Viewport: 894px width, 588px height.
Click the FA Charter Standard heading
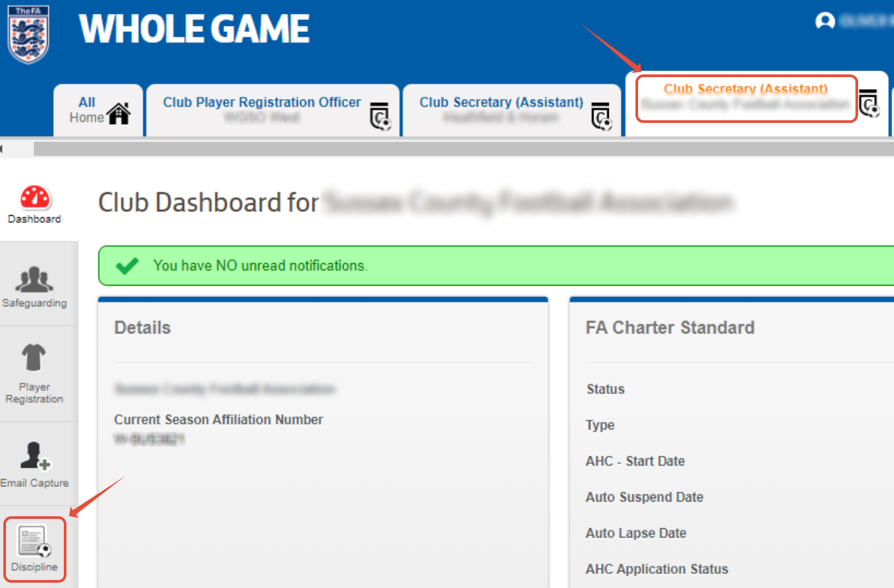point(670,328)
